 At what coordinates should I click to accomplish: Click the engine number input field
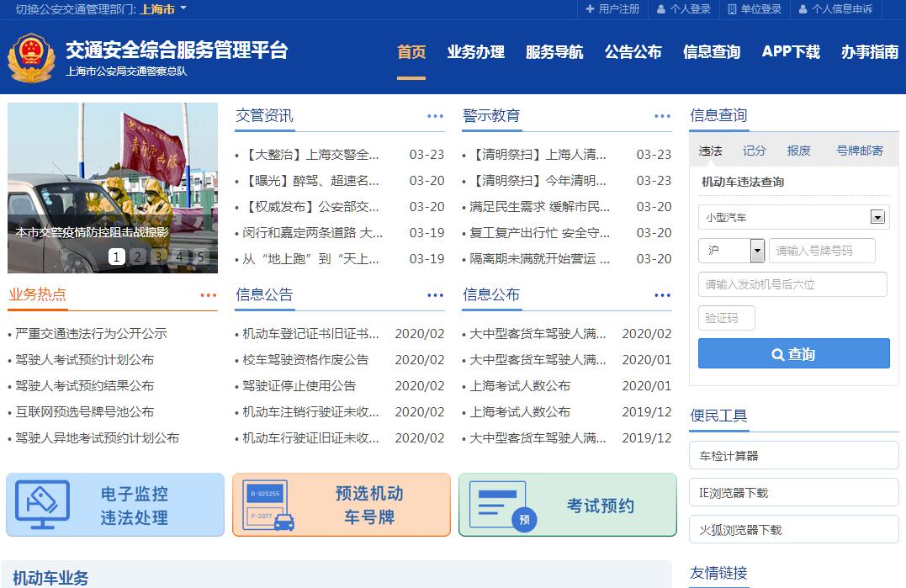coord(792,284)
